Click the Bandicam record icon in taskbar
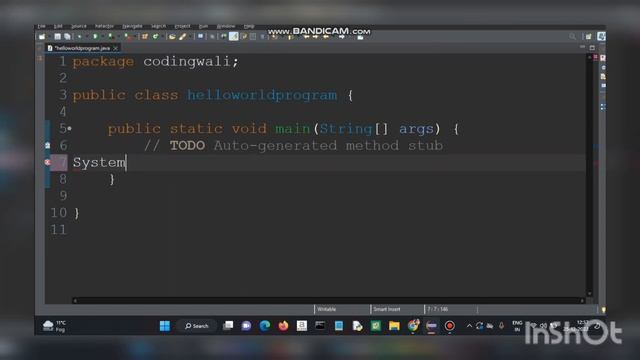Viewport: 640px width, 360px height. point(450,326)
